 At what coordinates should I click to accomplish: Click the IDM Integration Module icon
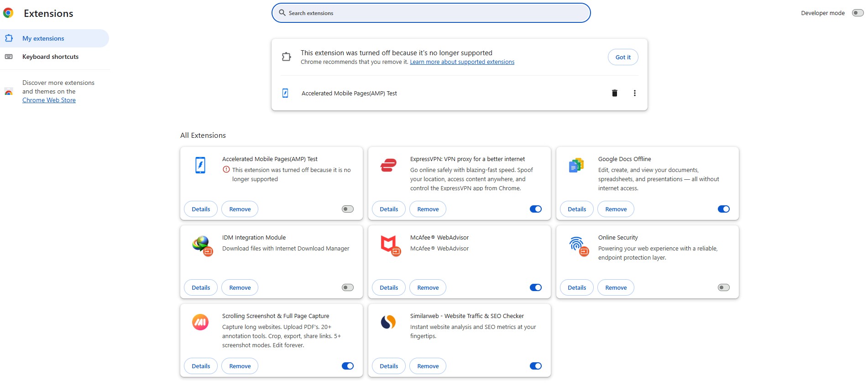click(x=201, y=245)
